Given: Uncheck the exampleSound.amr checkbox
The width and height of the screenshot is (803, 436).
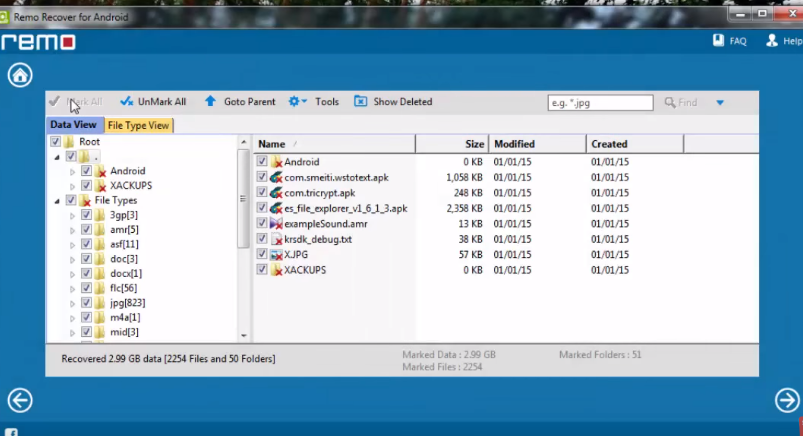Looking at the screenshot, I should click(262, 223).
